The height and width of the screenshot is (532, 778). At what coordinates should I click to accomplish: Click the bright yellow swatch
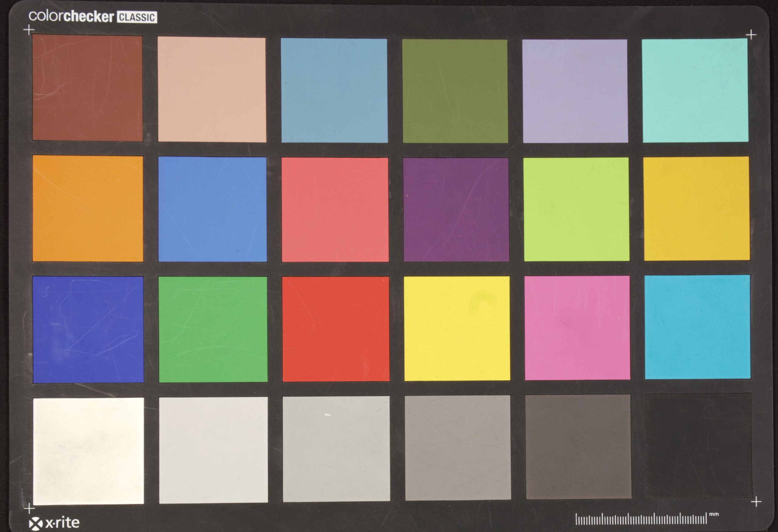[457, 329]
